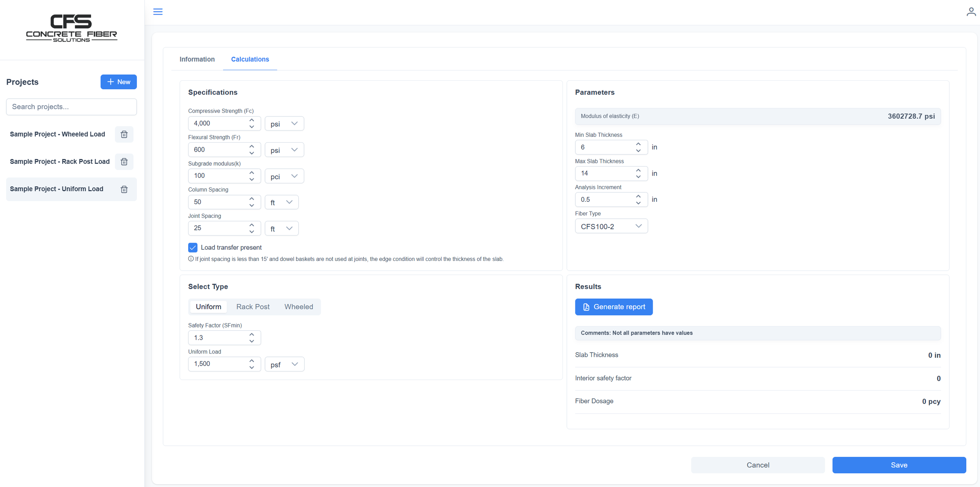Click the CFS Concrete Fiber Solutions logo
The image size is (980, 487).
coord(71,28)
